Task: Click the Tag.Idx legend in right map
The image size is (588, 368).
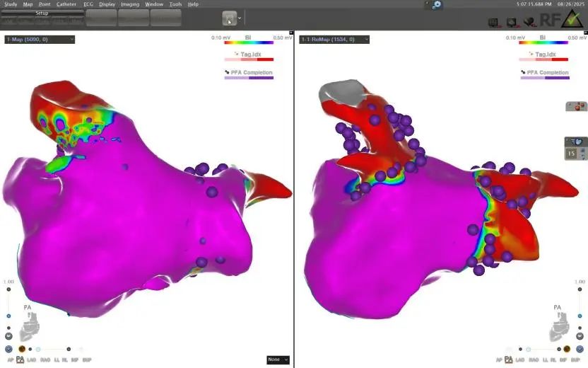Action: (543, 58)
